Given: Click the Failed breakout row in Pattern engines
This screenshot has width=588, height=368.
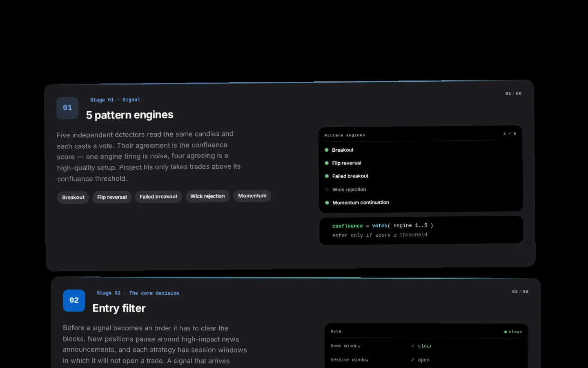Looking at the screenshot, I should [421, 176].
